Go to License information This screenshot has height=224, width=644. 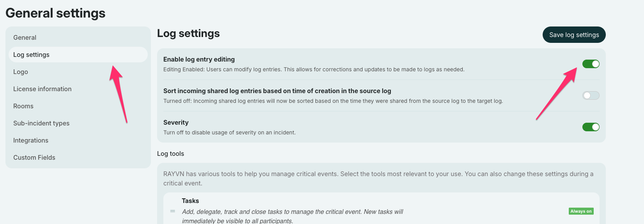click(x=42, y=89)
